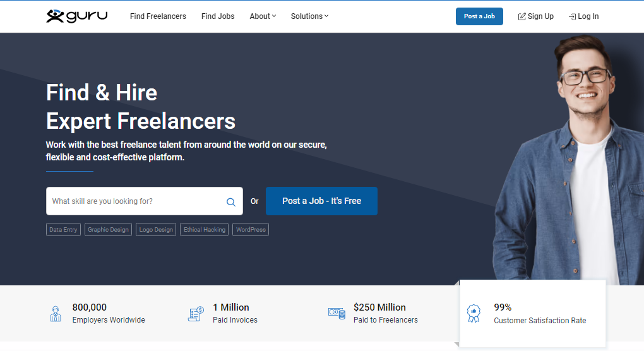Click the 800,000 Employers Worldwide text

point(109,314)
